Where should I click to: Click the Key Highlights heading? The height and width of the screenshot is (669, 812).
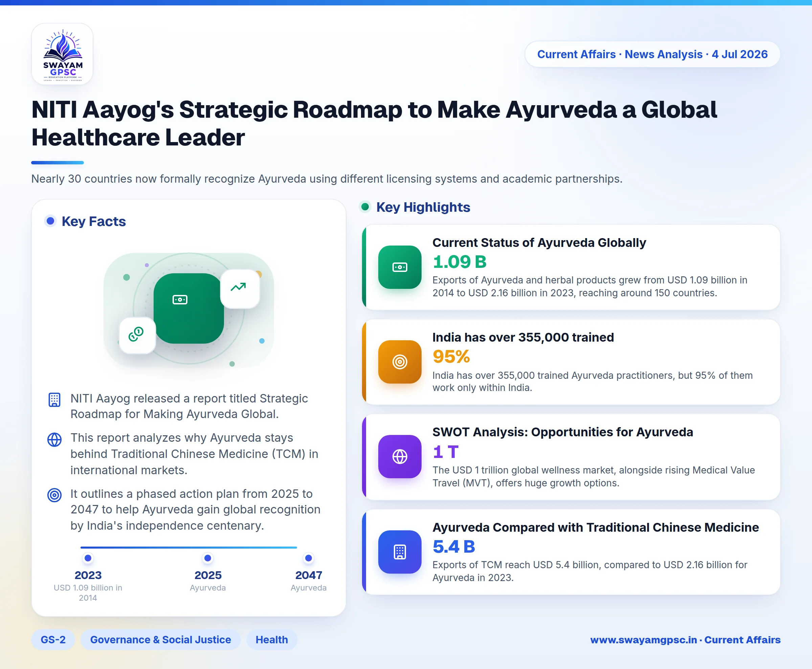pyautogui.click(x=423, y=207)
